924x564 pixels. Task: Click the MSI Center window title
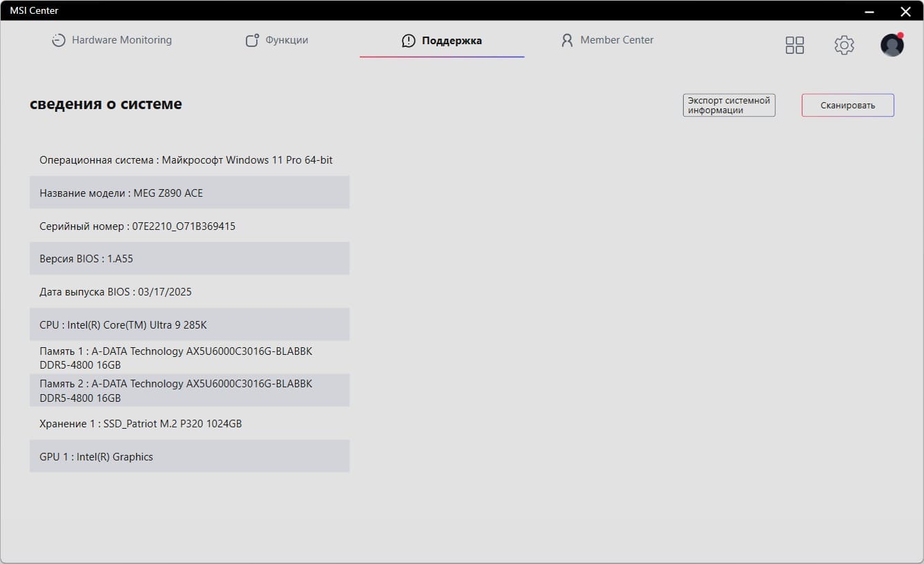(x=34, y=10)
